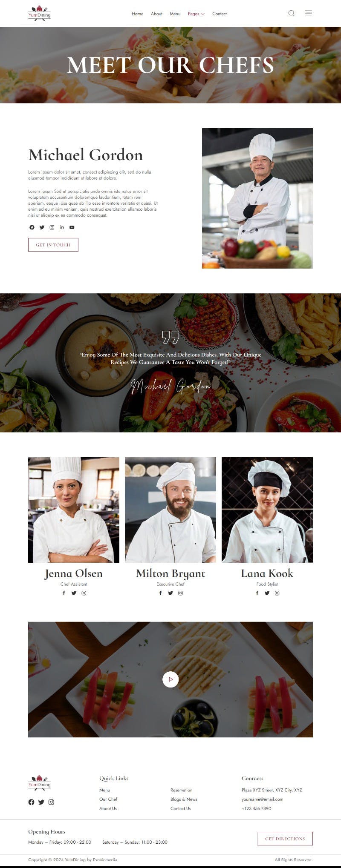Click Michael Gordon's LinkedIn icon

(x=62, y=227)
